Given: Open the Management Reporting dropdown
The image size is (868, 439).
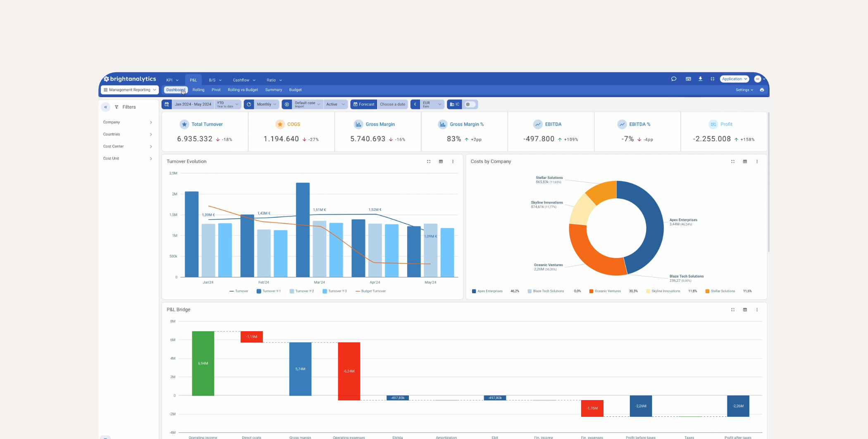Looking at the screenshot, I should [x=130, y=90].
